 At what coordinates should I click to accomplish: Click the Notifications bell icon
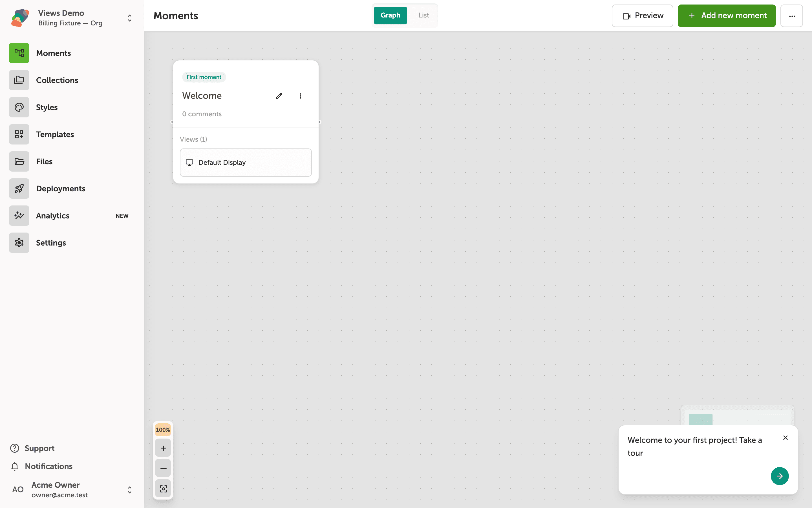point(14,466)
